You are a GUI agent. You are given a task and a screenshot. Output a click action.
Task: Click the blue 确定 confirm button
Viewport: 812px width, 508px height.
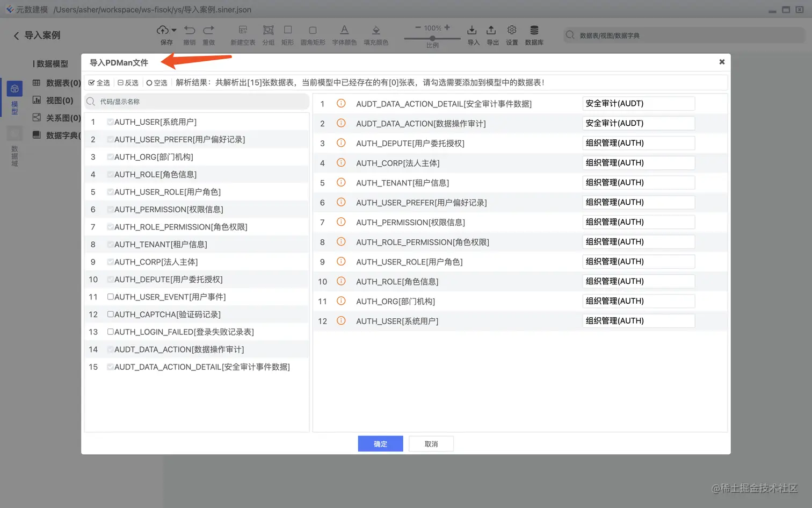380,443
